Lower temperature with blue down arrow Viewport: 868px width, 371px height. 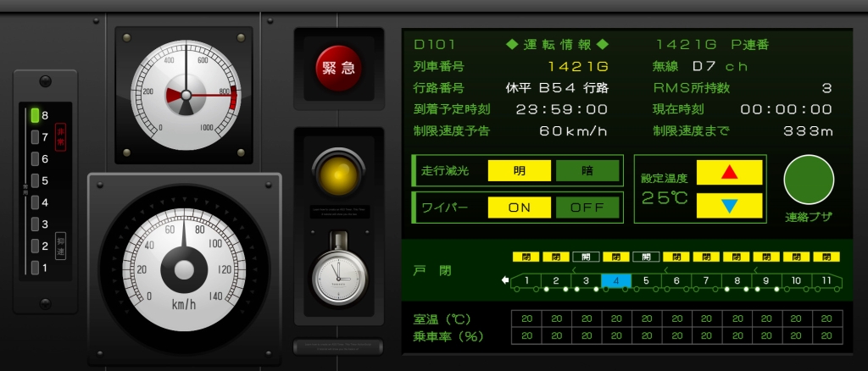729,205
